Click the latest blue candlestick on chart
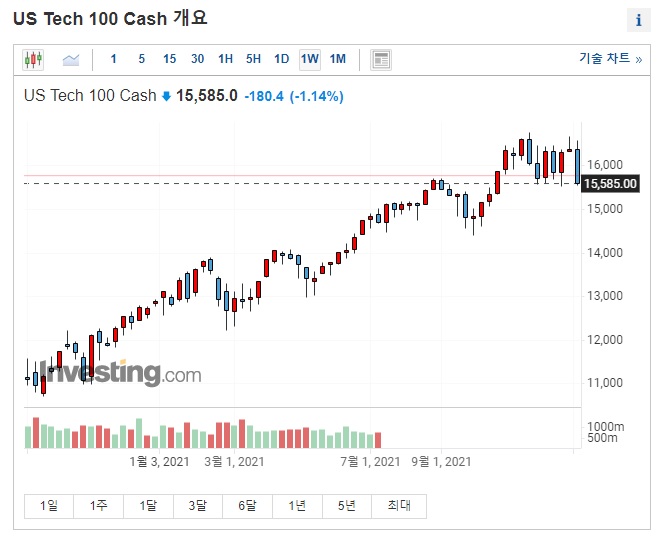This screenshot has width=664, height=541. [x=577, y=166]
